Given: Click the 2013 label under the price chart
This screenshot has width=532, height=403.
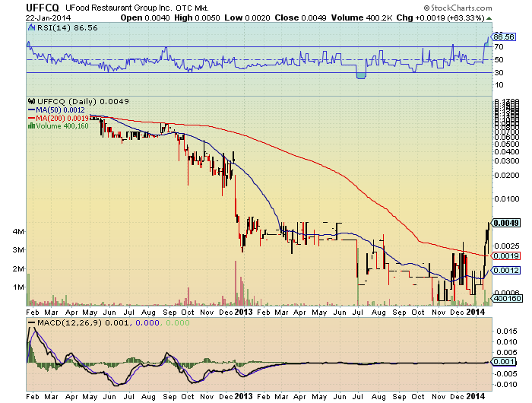Looking at the screenshot, I should point(244,312).
